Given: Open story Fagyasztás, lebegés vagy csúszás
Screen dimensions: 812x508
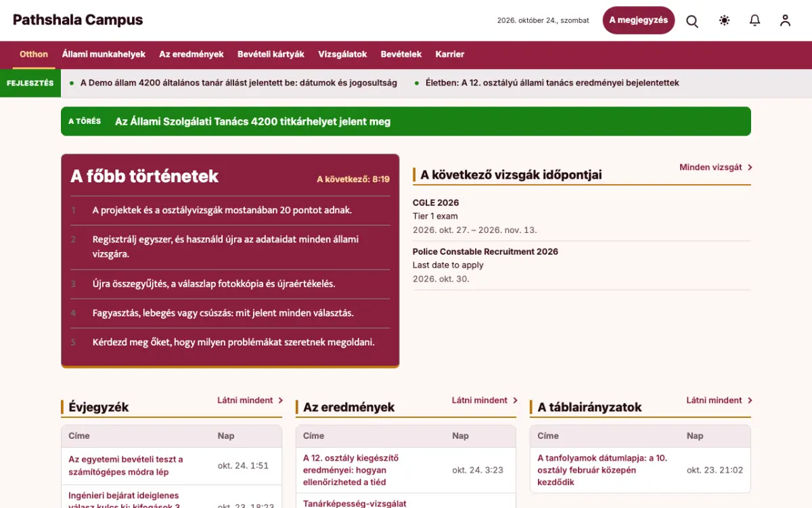Looking at the screenshot, I should [223, 313].
